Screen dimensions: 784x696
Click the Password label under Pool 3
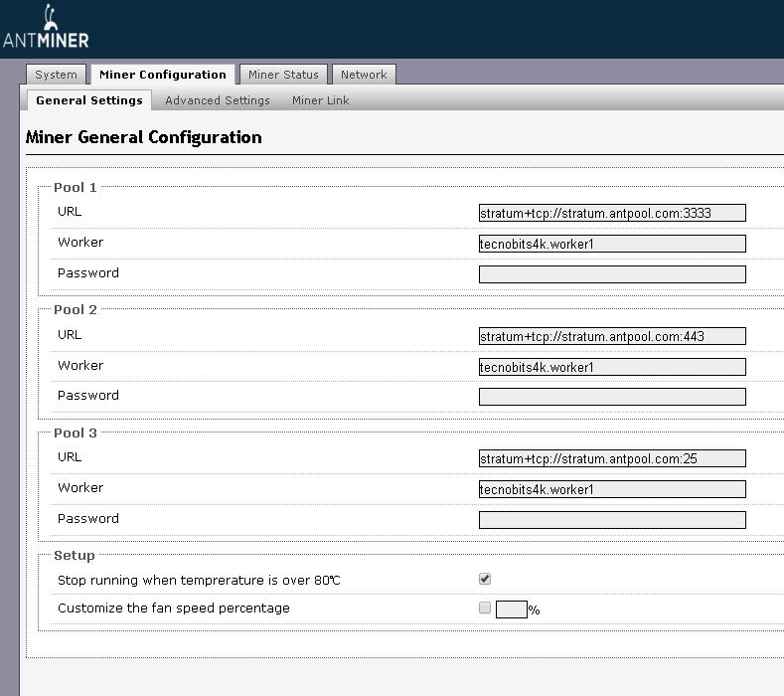click(x=88, y=518)
